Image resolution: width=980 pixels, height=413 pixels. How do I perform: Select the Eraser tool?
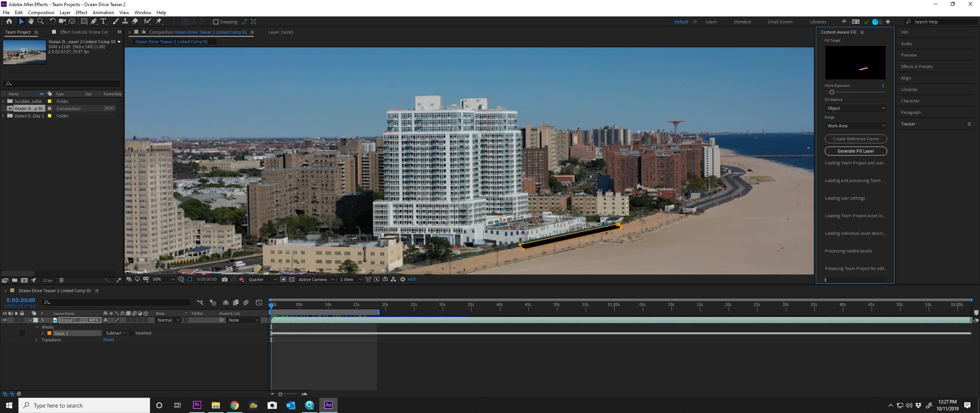135,21
